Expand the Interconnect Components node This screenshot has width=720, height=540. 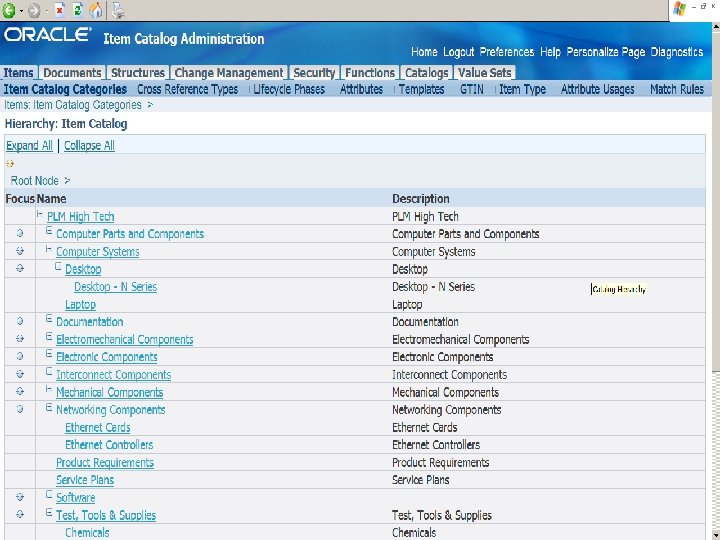tap(49, 371)
